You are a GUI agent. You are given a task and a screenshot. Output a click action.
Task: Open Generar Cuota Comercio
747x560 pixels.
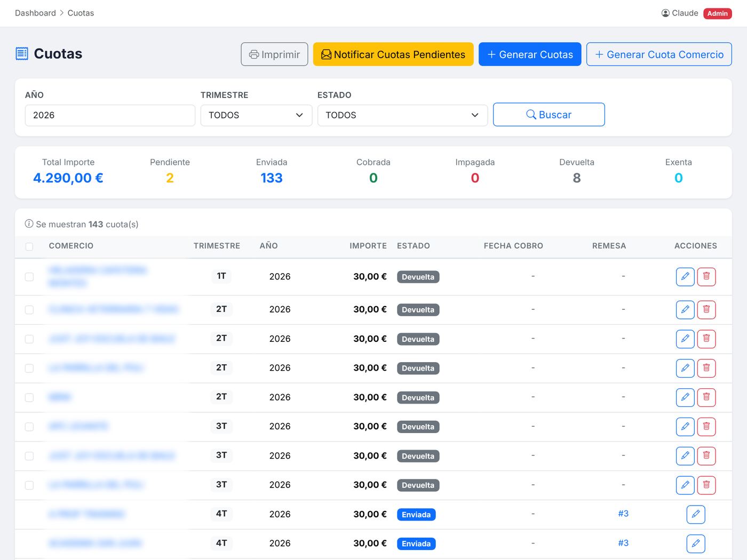tap(659, 54)
